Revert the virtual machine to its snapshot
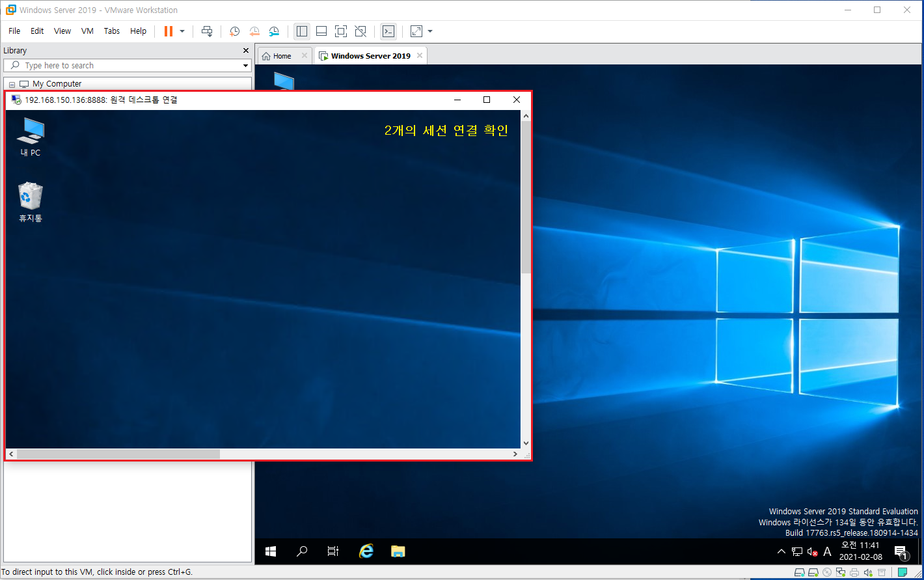 pos(254,31)
